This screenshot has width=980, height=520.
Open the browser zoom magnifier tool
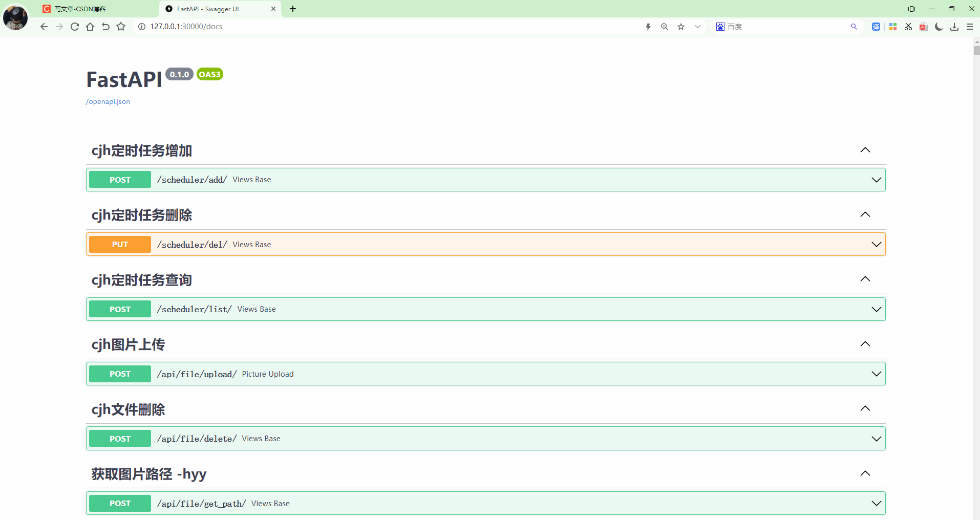tap(664, 27)
